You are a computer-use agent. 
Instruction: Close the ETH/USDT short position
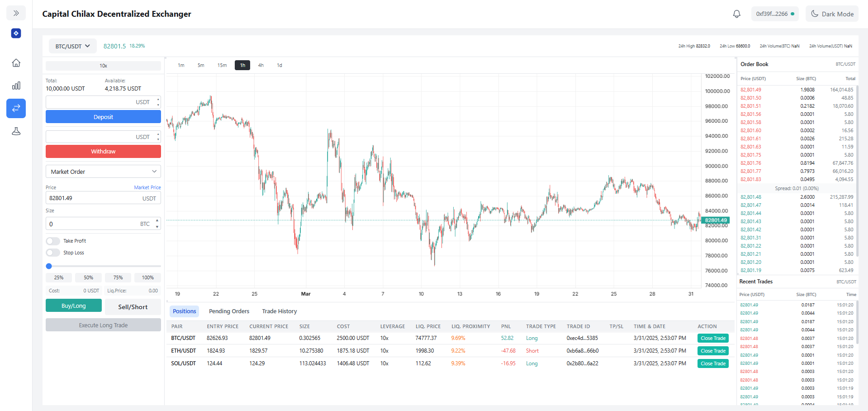(712, 350)
